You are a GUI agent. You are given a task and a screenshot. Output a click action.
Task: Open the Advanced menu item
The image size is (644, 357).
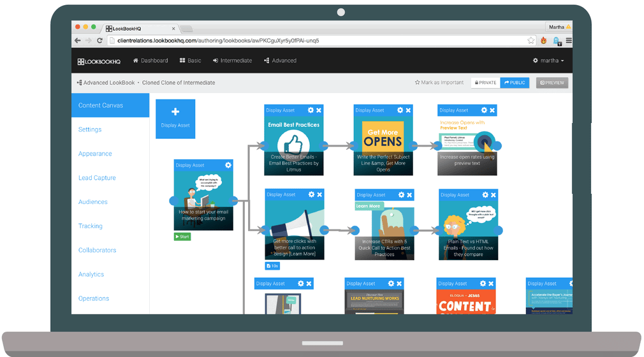point(280,61)
